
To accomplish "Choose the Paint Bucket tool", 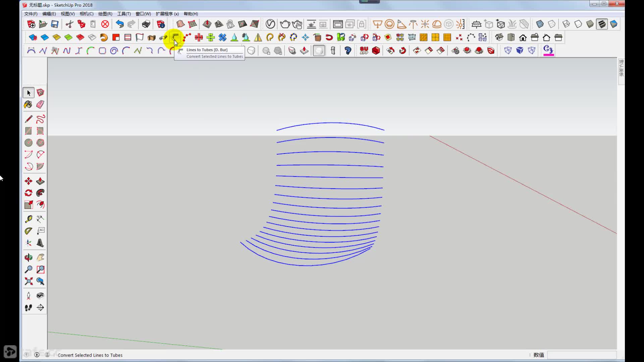I will (29, 105).
